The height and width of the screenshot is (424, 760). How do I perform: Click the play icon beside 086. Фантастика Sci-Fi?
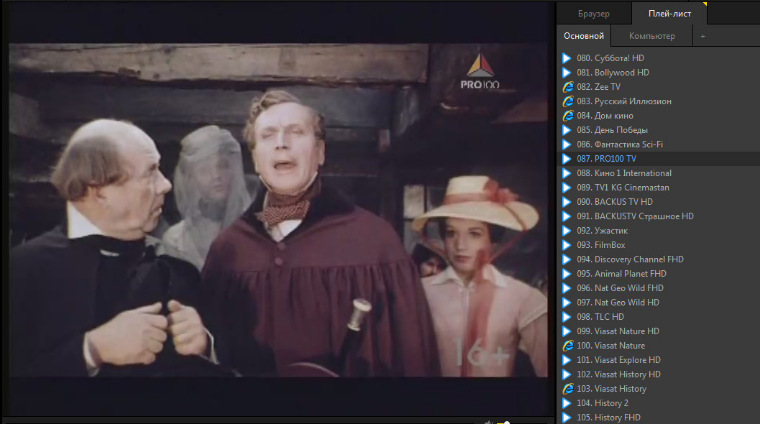pyautogui.click(x=567, y=144)
